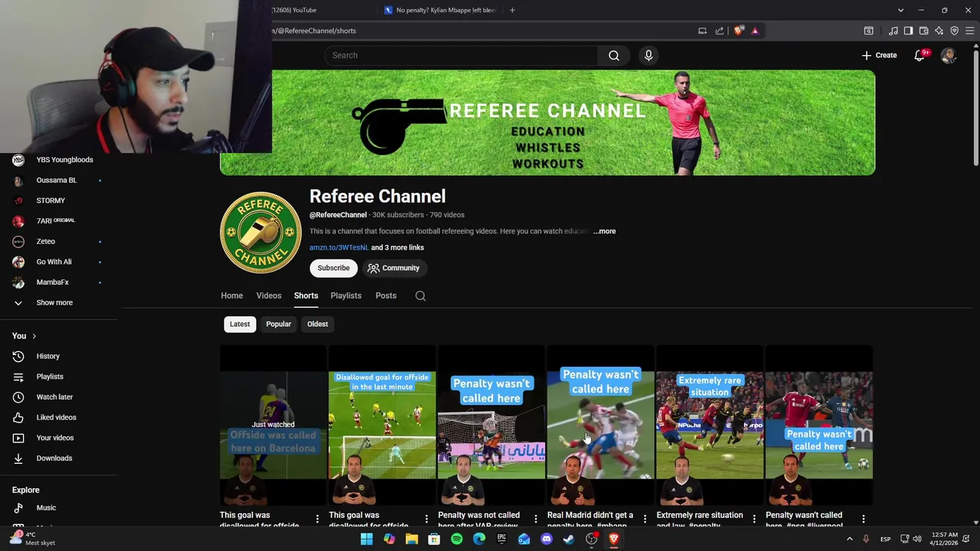Click the YouTube search magnifier button
The image size is (980, 551).
click(x=614, y=55)
